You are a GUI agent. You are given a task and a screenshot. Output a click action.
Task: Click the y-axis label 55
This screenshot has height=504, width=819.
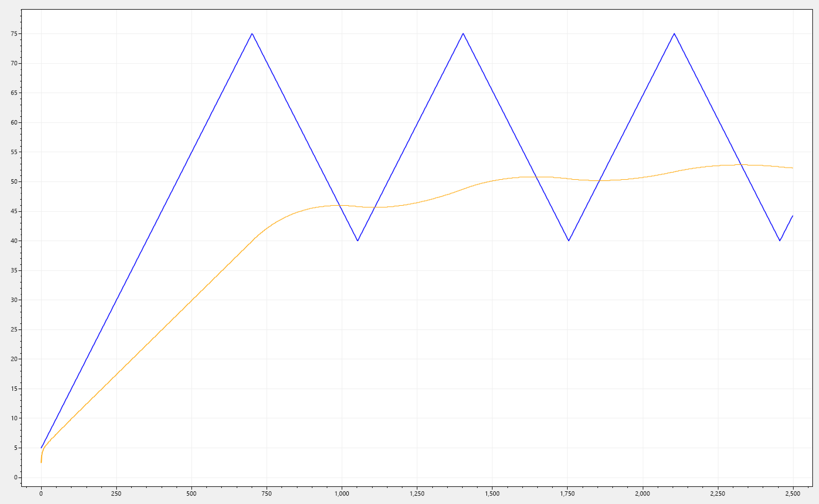(x=14, y=152)
